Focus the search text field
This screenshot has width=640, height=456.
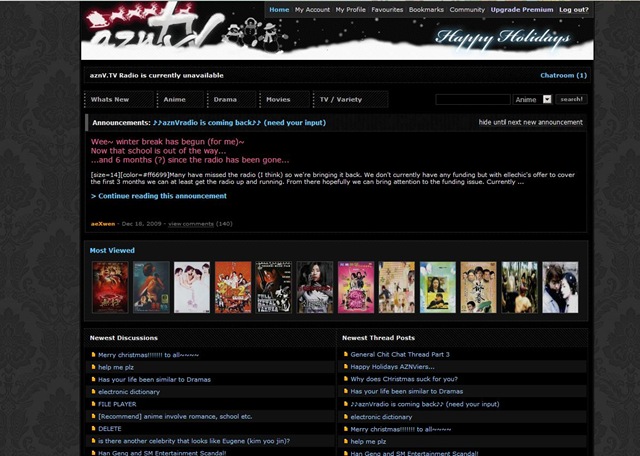point(473,100)
